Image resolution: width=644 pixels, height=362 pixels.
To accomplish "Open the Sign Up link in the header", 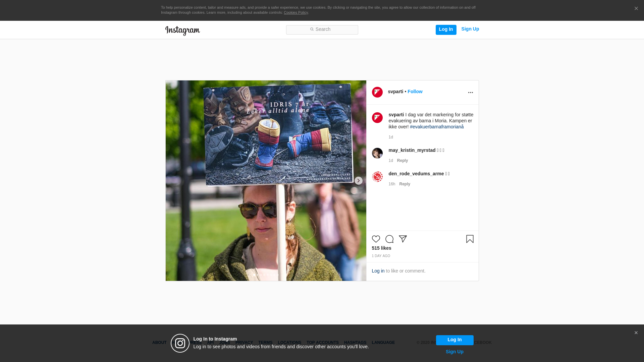I will (x=470, y=29).
